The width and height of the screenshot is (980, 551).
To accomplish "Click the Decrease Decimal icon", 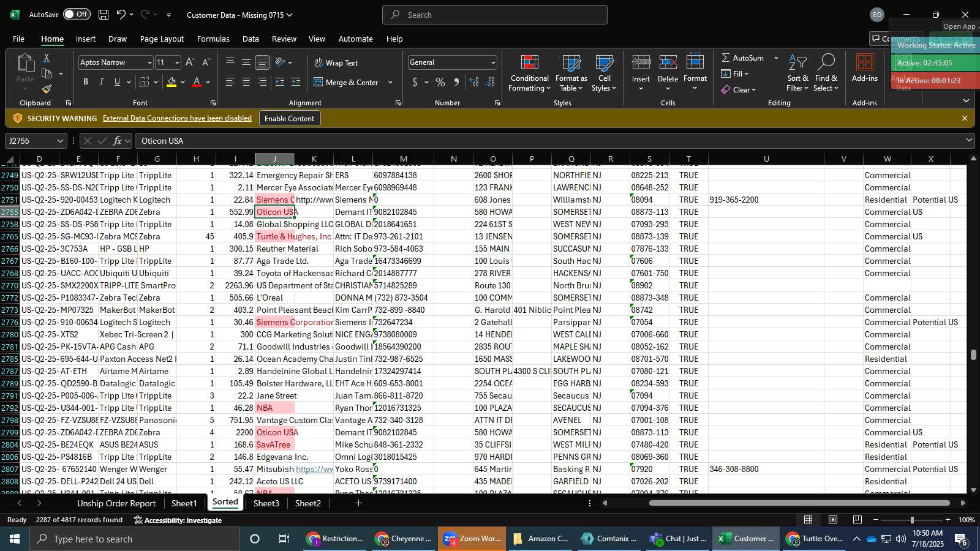I will pyautogui.click(x=490, y=82).
